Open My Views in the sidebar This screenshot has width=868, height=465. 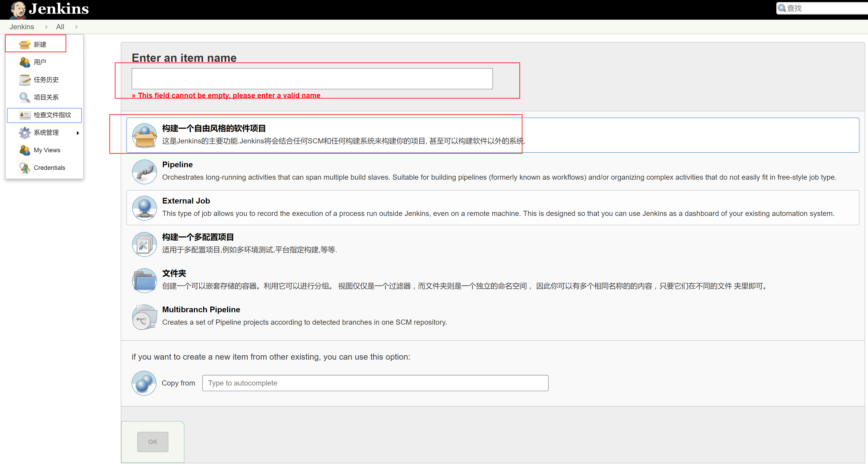pos(47,150)
